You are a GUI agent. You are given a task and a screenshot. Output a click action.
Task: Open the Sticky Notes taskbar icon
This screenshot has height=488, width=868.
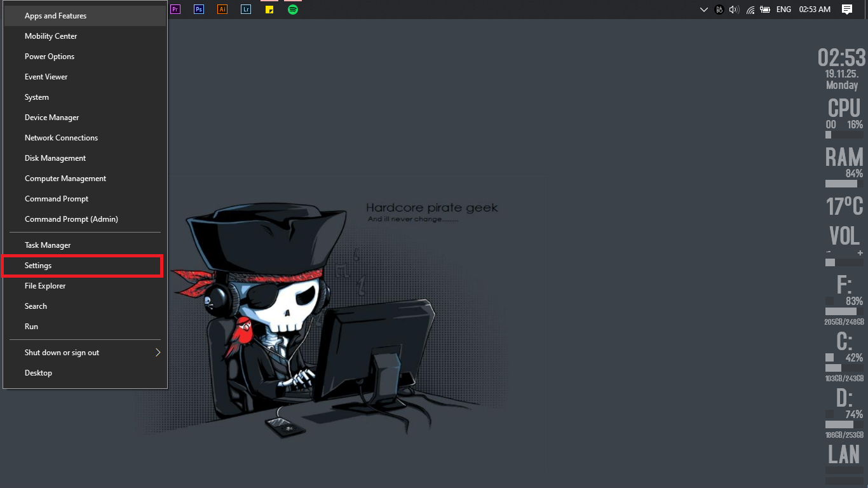point(269,10)
